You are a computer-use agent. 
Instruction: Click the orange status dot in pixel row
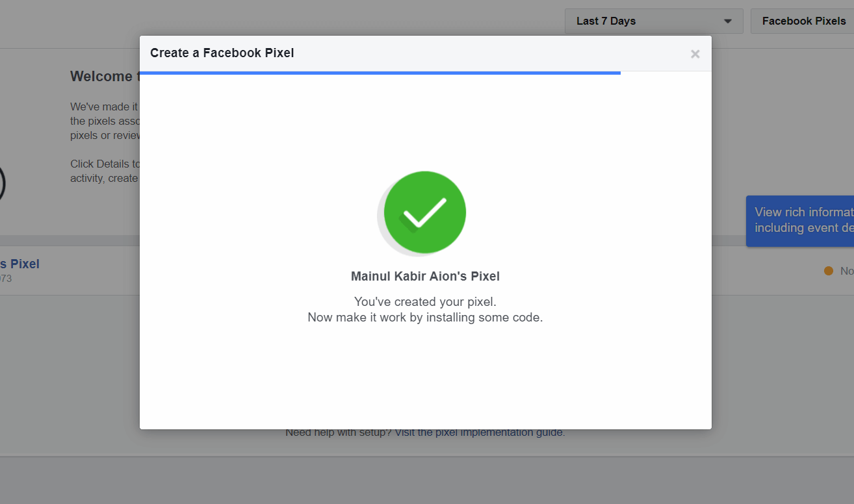click(828, 271)
